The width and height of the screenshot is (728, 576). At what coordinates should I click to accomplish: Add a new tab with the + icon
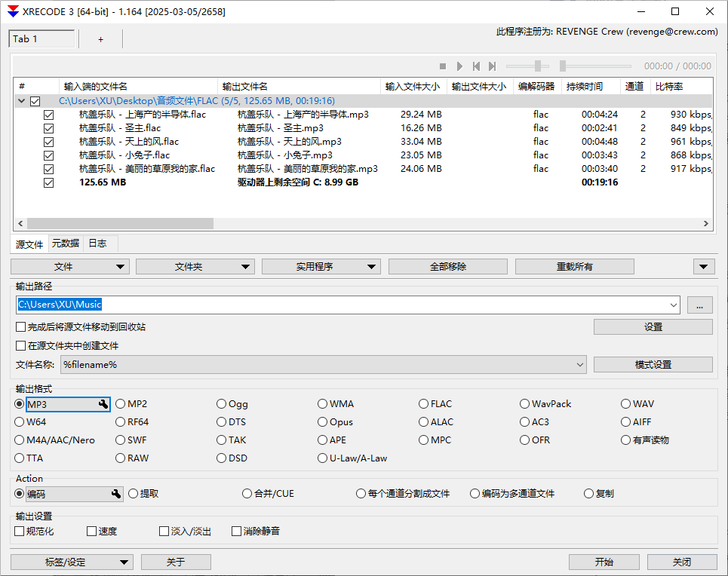pyautogui.click(x=100, y=38)
